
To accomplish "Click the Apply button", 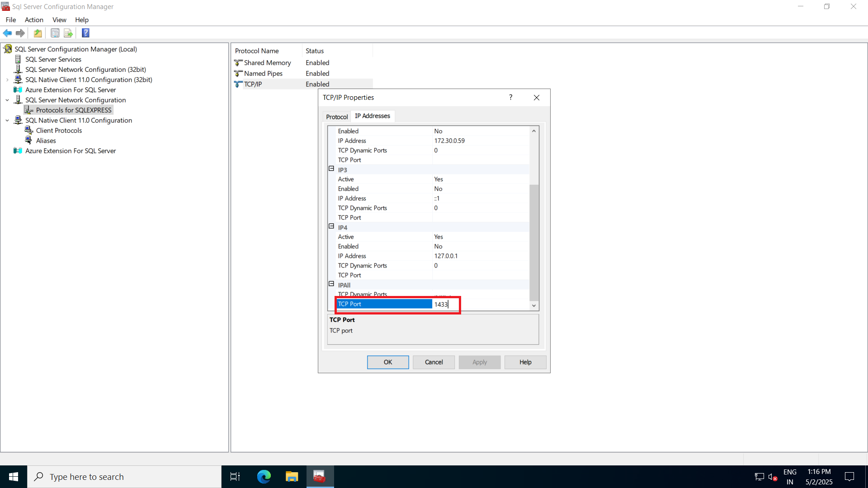I will pos(480,362).
